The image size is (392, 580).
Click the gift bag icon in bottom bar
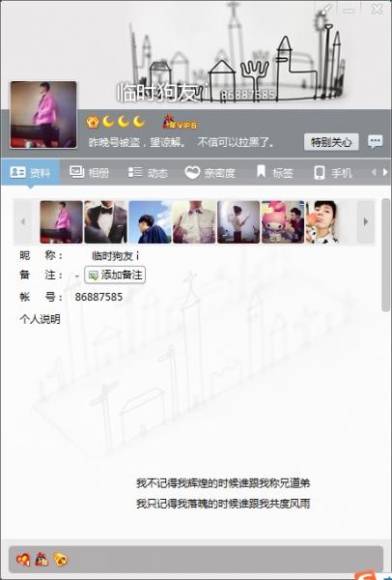coord(42,560)
